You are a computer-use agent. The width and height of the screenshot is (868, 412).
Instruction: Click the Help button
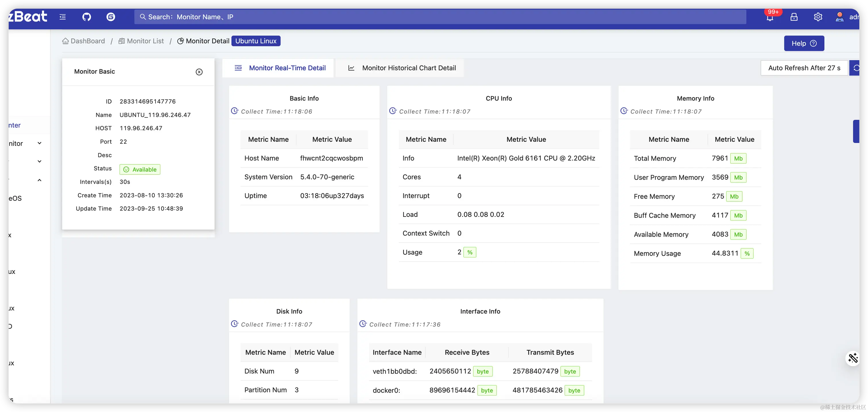804,43
